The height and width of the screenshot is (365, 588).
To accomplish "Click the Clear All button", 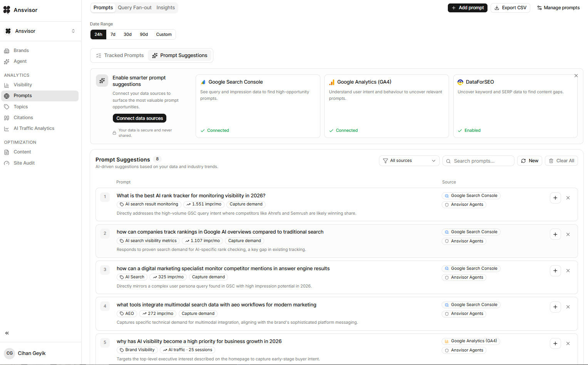I will [x=561, y=161].
